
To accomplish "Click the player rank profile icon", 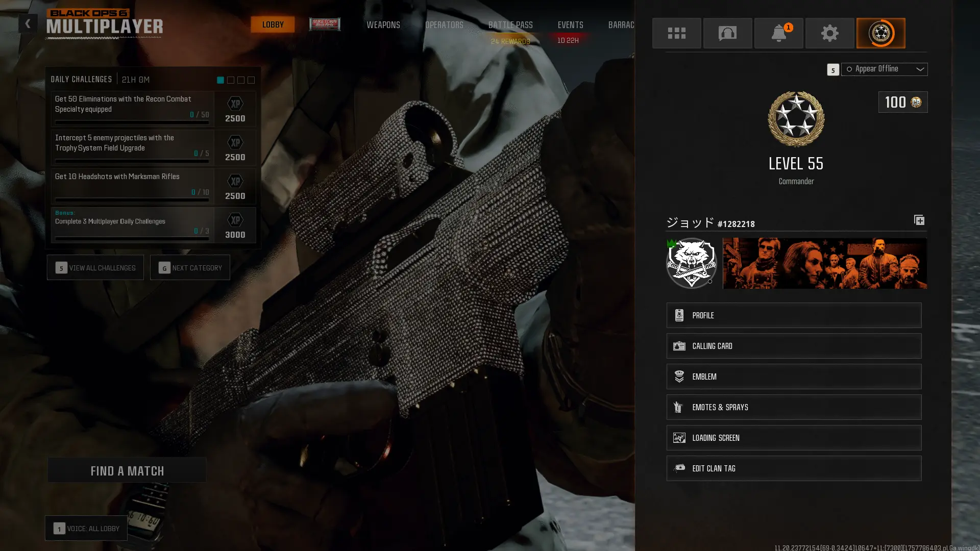I will [x=880, y=33].
